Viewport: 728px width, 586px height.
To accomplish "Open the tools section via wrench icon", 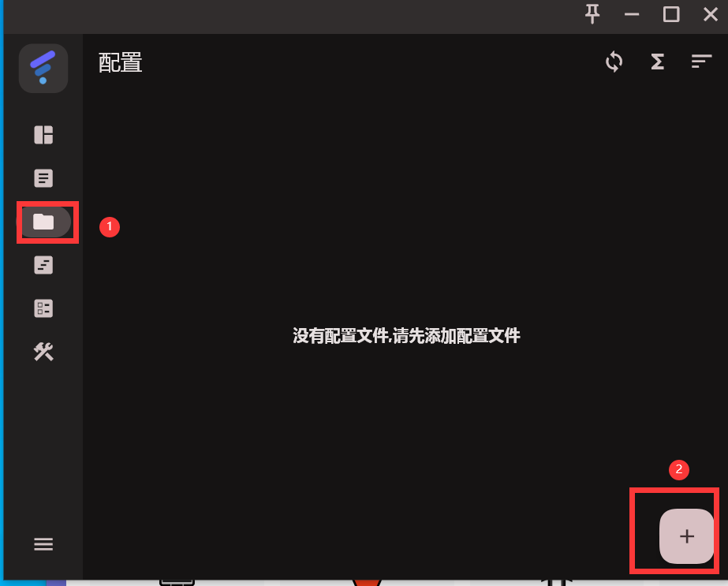I will pos(43,352).
